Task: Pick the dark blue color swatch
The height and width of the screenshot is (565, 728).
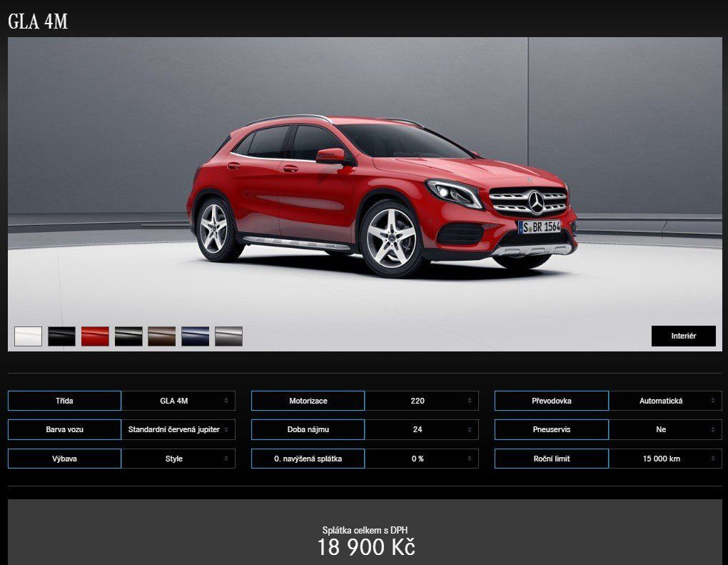Action: point(195,336)
